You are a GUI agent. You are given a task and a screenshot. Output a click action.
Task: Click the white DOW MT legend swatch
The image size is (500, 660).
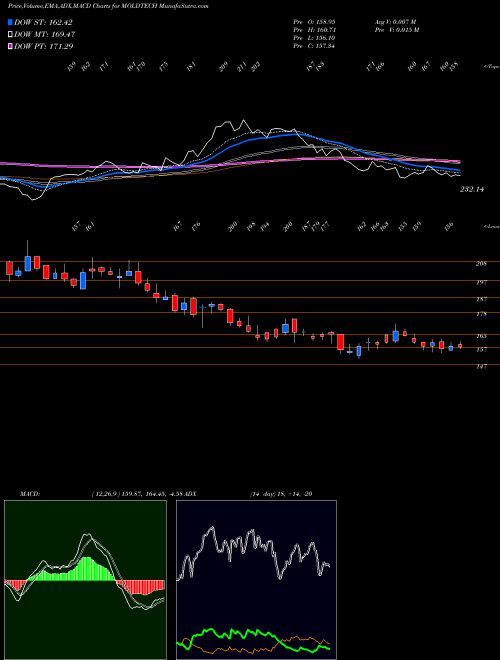pos(10,35)
